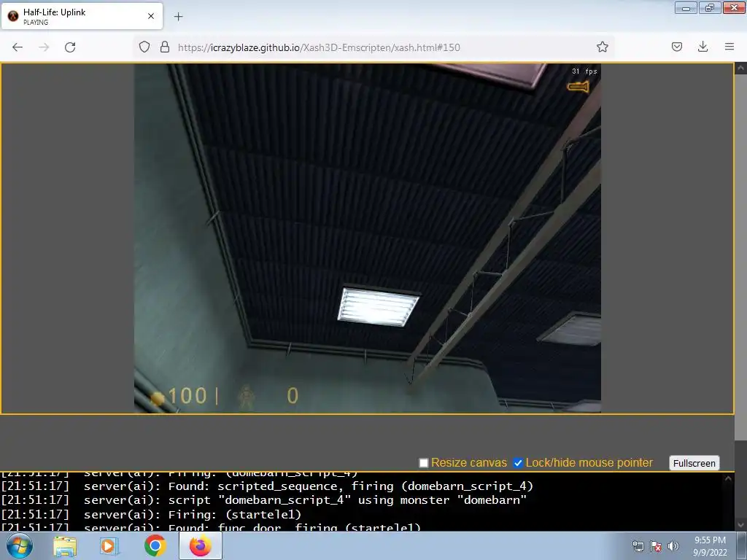Click the padlock site security icon

[165, 47]
